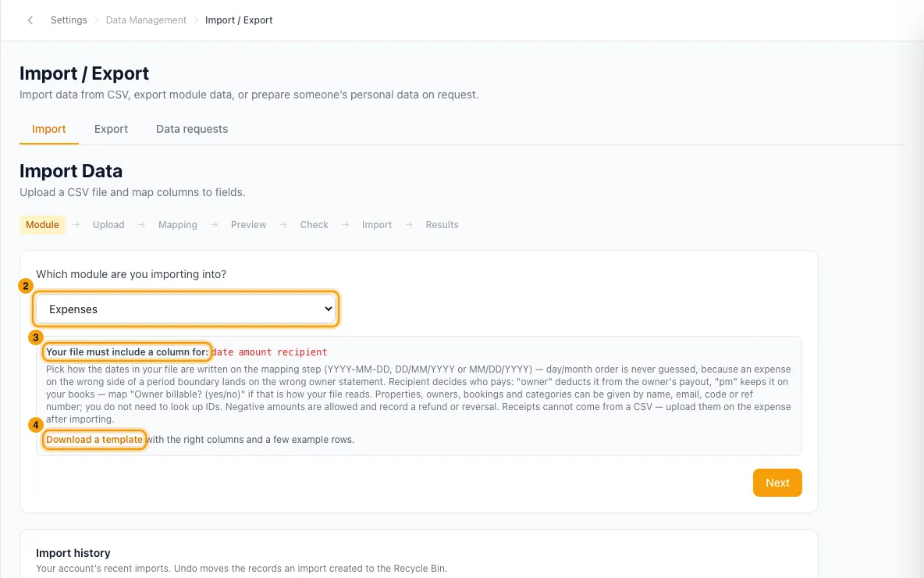The height and width of the screenshot is (578, 924).
Task: Switch to the Export tab
Action: point(111,129)
